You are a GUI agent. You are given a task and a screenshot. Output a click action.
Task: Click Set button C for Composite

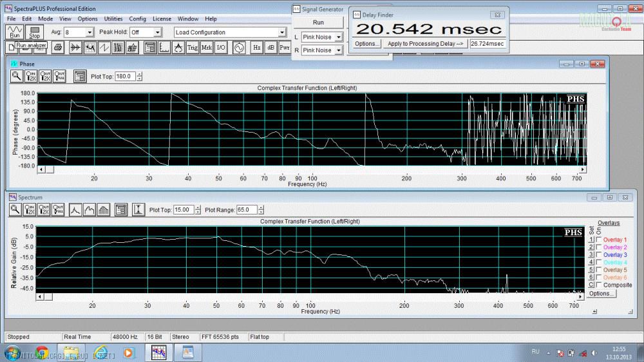click(x=591, y=285)
